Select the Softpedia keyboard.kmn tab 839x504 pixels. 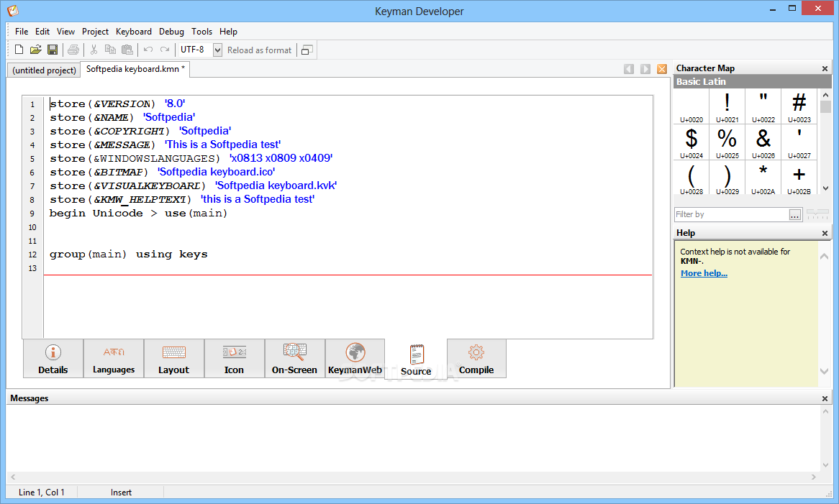click(135, 69)
